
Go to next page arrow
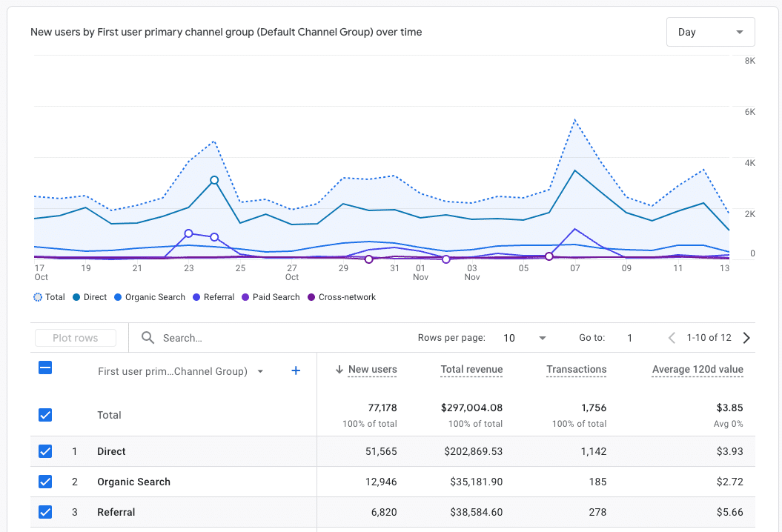point(746,338)
